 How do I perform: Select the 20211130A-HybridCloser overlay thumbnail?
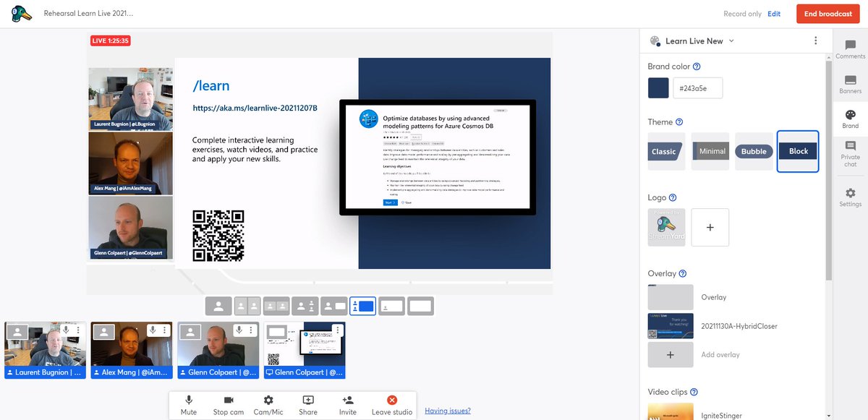tap(671, 326)
